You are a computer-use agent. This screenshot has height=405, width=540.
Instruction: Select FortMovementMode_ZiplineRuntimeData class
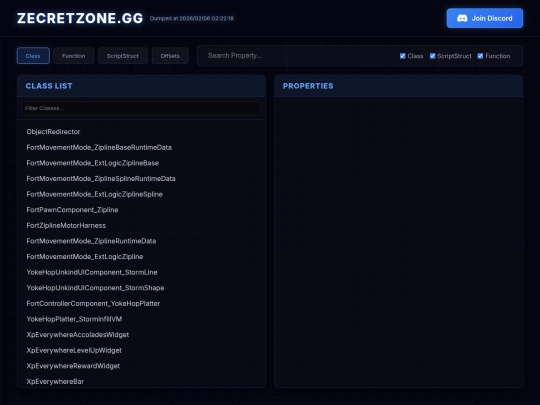point(141,241)
